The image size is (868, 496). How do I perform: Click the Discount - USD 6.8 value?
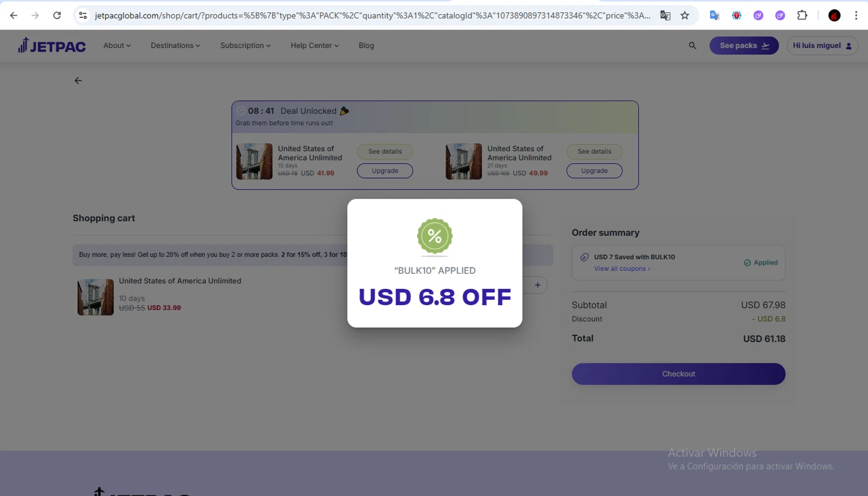(x=768, y=319)
